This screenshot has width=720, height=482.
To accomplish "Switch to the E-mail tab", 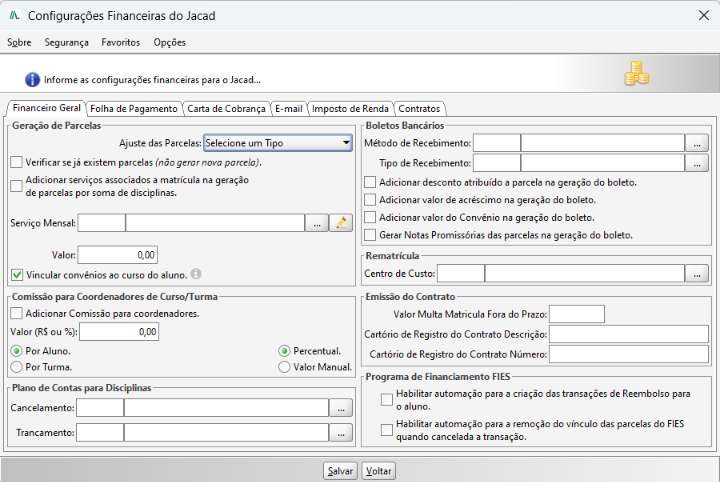I will coord(289,109).
